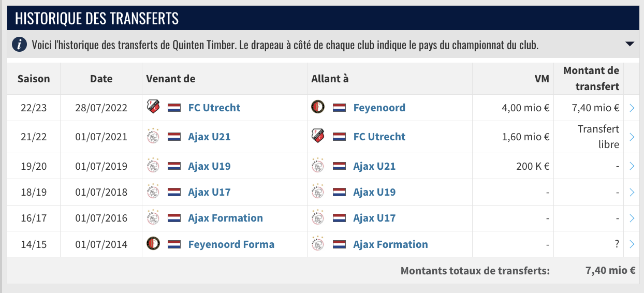Click Ajax U19 crest in 18/19 destination
This screenshot has height=293, width=644.
coord(318,192)
